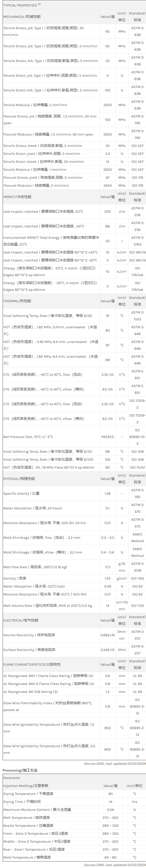146x868 pixels.
Task: Click the FLAME CHARACTERISTICS/火焰特性 section header
Action: tap(32, 664)
